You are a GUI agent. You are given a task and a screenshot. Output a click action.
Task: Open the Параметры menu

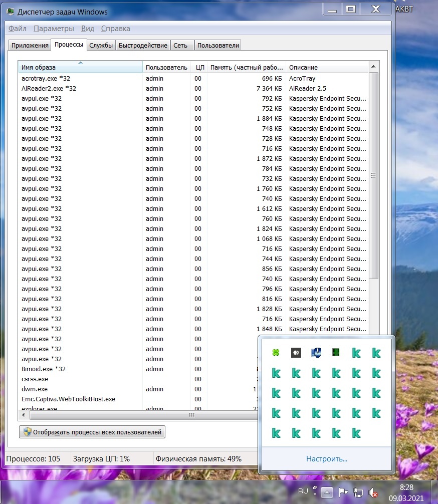click(54, 29)
